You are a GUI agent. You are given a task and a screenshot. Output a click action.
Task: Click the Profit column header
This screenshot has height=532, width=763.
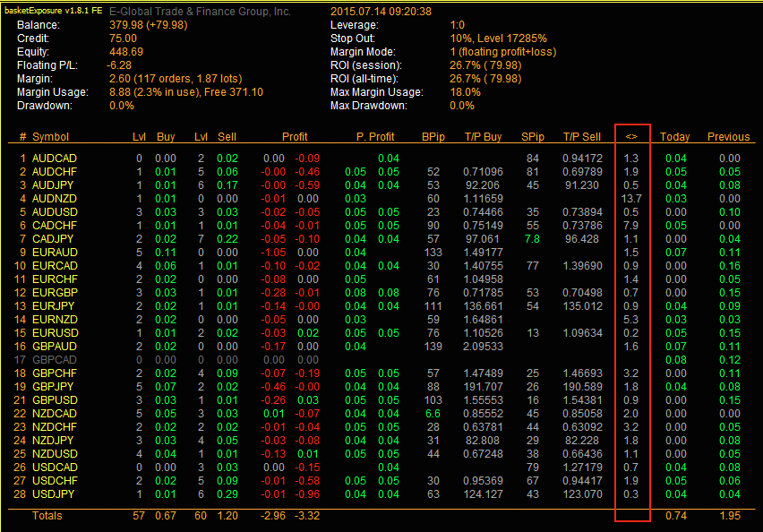(x=295, y=137)
